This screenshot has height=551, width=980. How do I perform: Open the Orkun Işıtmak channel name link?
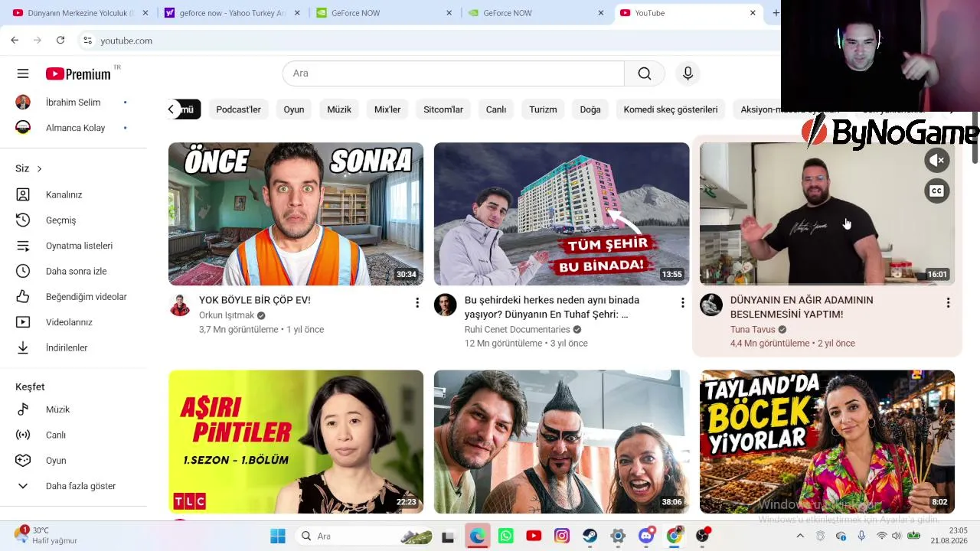pos(227,315)
